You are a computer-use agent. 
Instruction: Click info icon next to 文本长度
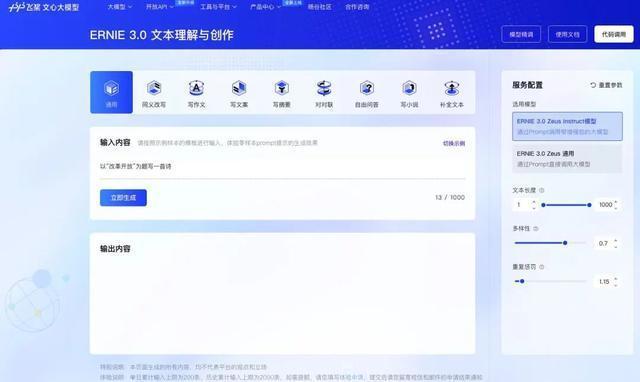[x=542, y=190]
